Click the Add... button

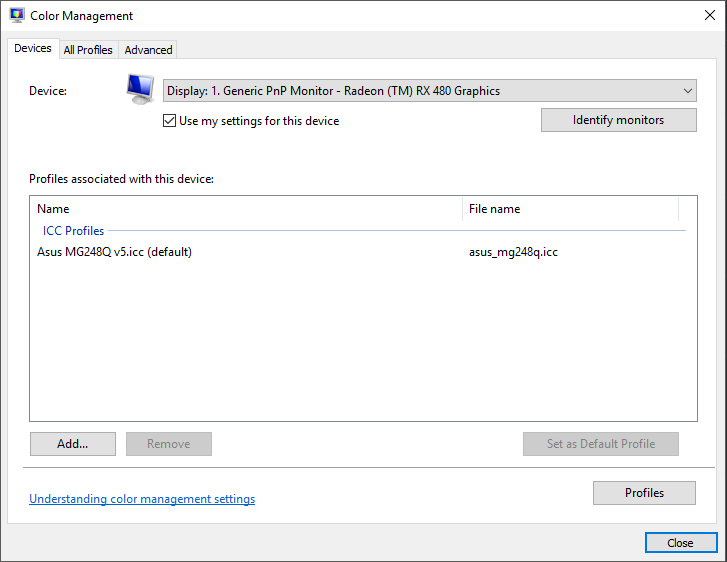click(x=73, y=444)
